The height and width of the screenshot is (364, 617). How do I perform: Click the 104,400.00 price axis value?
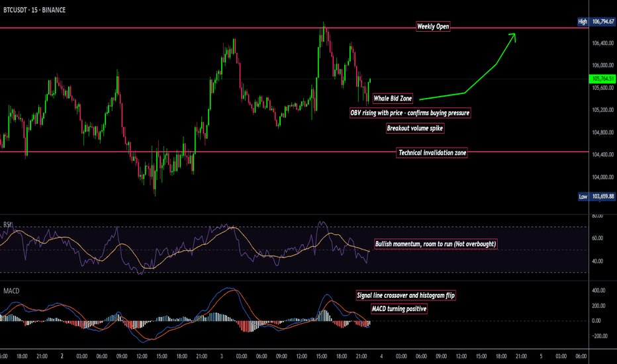tap(603, 155)
